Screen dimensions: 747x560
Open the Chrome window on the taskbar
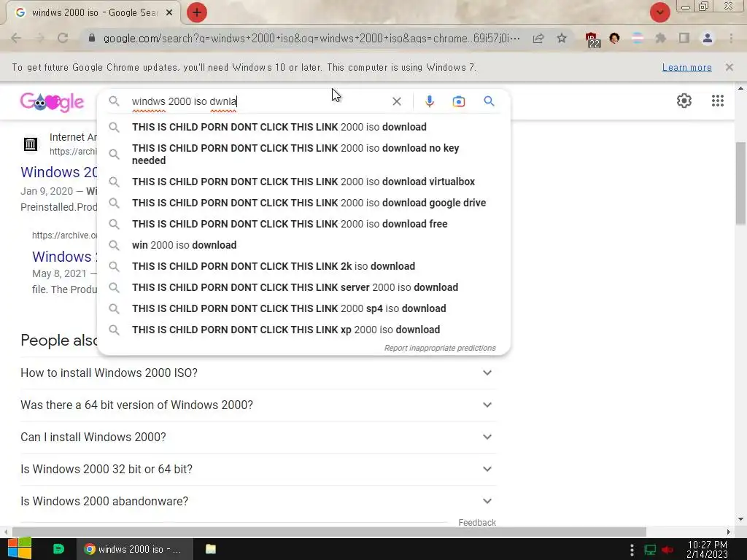(x=135, y=549)
